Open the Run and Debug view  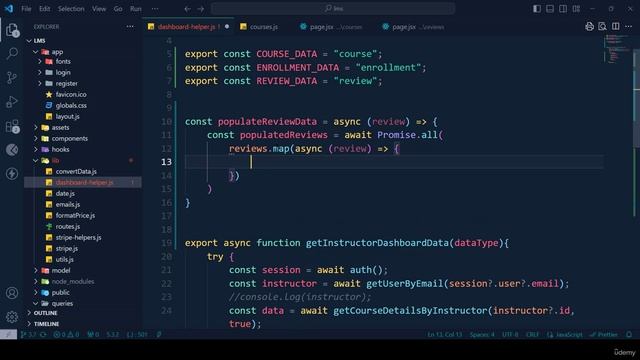(x=12, y=102)
